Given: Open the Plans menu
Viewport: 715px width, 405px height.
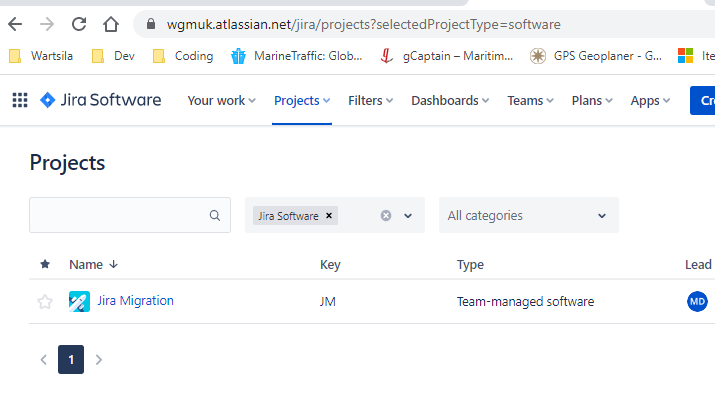Looking at the screenshot, I should point(592,100).
